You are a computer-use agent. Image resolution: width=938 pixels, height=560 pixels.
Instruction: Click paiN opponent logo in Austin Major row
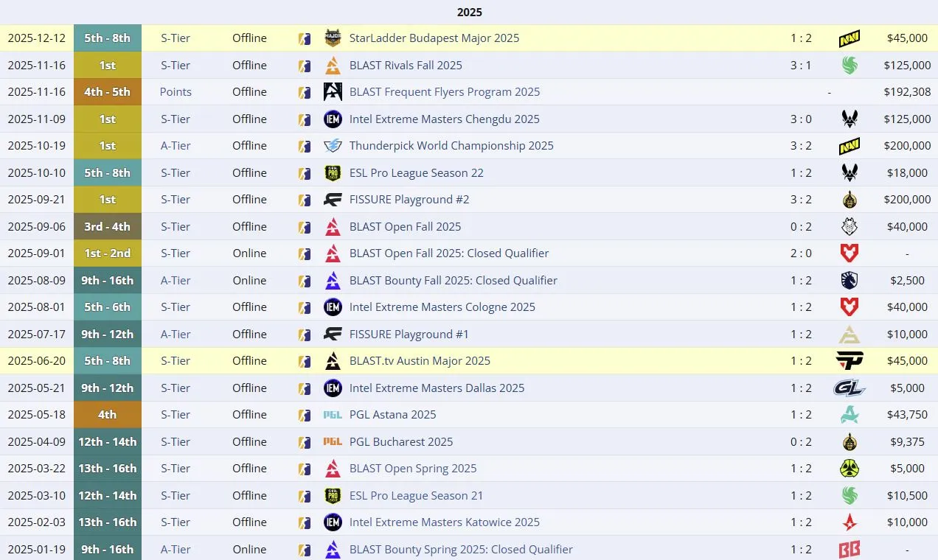click(850, 361)
